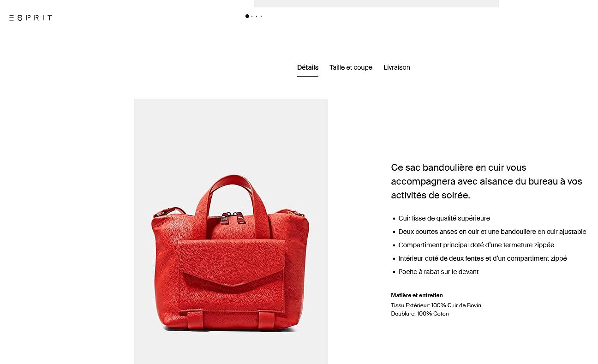Image resolution: width=598 pixels, height=364 pixels.
Task: Select the second carousel dot
Action: coord(252,16)
